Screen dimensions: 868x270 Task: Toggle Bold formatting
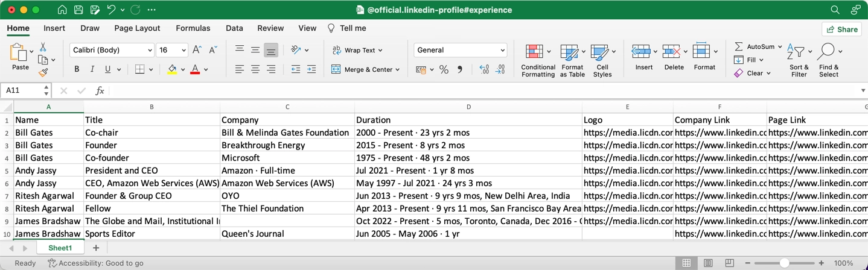[x=77, y=69]
